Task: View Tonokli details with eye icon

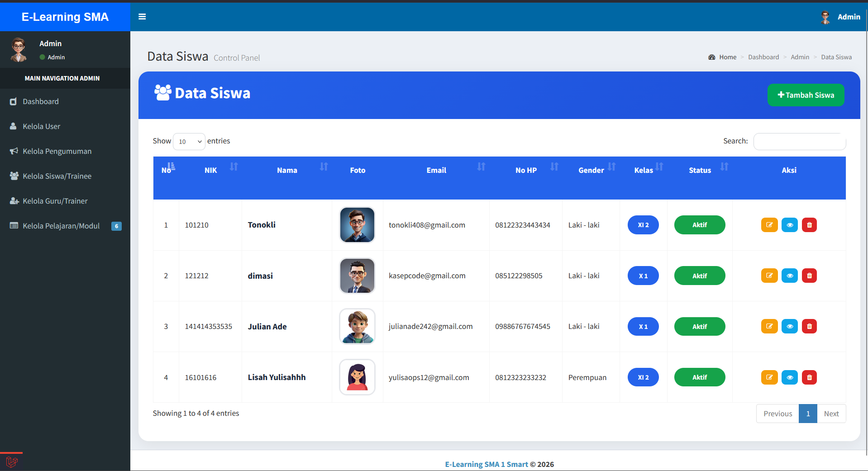Action: pos(790,225)
